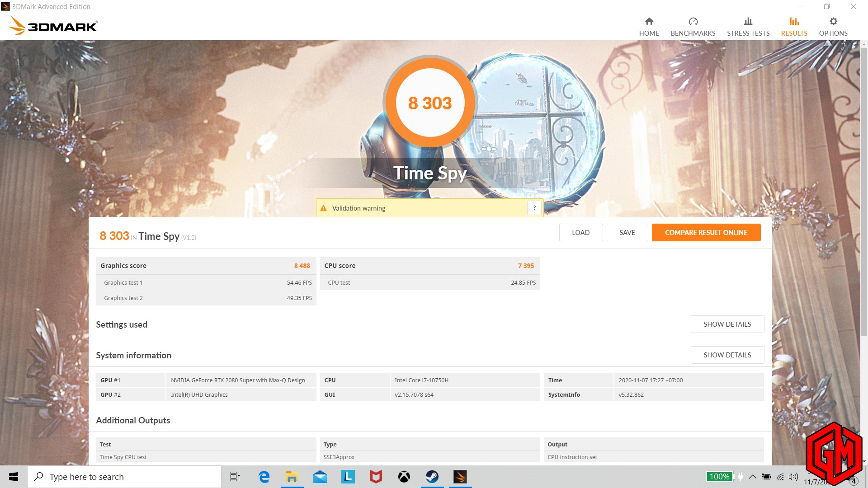
Task: Click the GUI version v2.15.7078 s64
Action: (414, 394)
